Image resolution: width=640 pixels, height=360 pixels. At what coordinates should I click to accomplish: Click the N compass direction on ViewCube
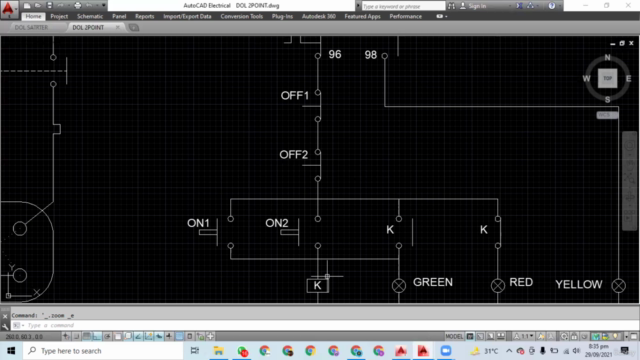click(x=607, y=57)
